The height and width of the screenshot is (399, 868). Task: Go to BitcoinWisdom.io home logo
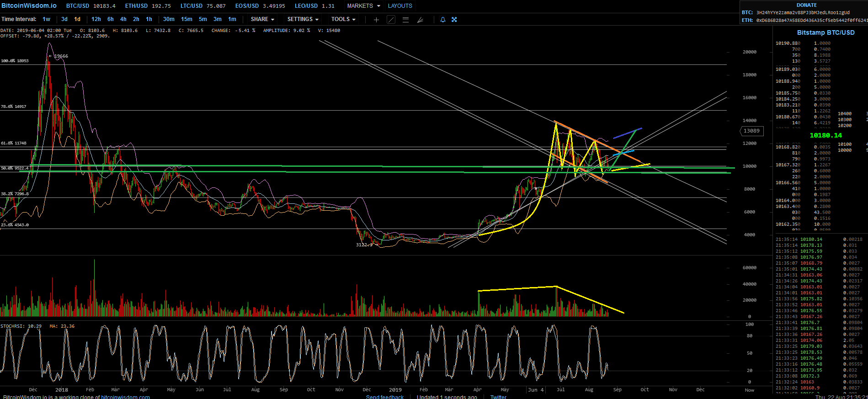click(29, 5)
